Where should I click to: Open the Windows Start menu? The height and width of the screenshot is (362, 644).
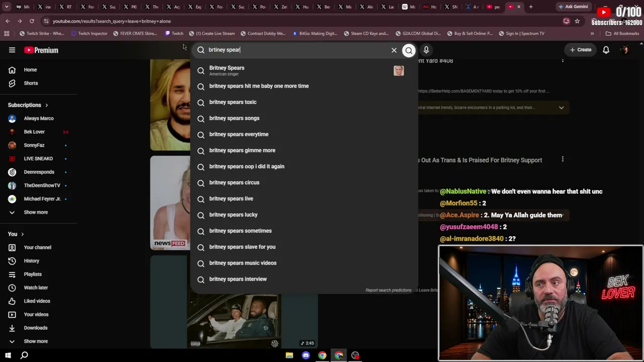click(8, 355)
